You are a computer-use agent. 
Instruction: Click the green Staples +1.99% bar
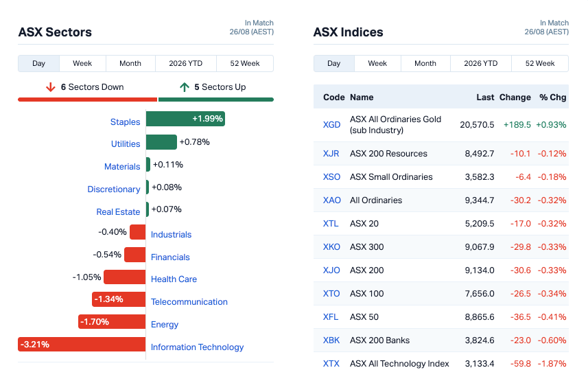[x=186, y=119]
